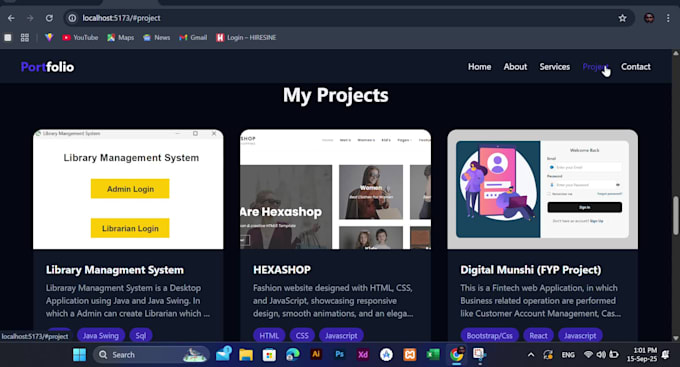Open the YouTube bookmark
The image size is (680, 367).
(x=80, y=38)
